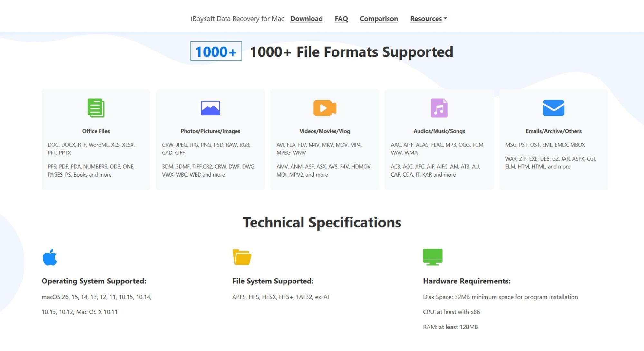Click the 1000+ File Formats Supported heading
Image resolution: width=644 pixels, height=351 pixels.
pos(351,52)
